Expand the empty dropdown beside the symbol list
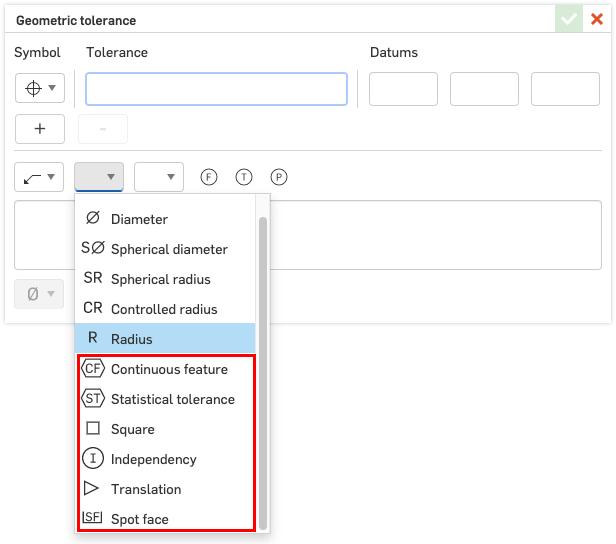 pyautogui.click(x=159, y=177)
